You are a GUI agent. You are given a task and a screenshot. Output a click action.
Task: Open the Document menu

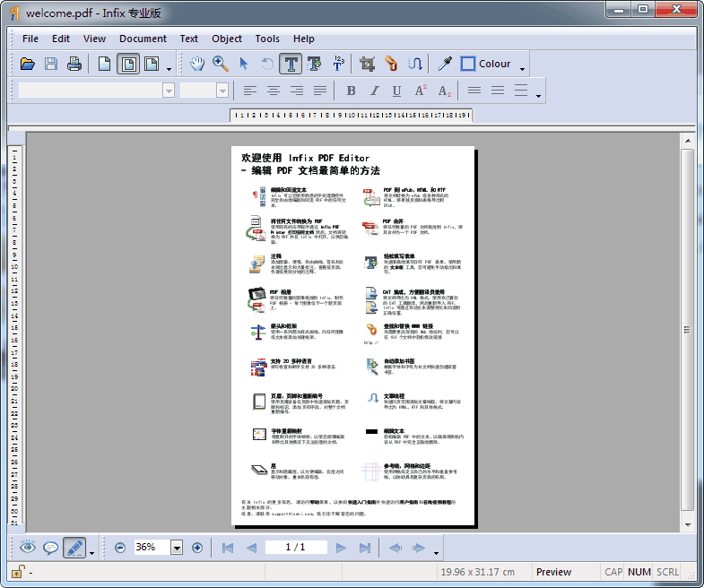(x=143, y=39)
